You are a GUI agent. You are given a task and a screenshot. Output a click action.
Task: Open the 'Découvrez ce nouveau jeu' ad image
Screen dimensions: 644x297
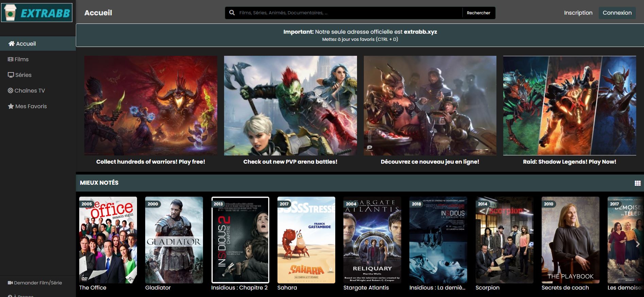tap(430, 105)
